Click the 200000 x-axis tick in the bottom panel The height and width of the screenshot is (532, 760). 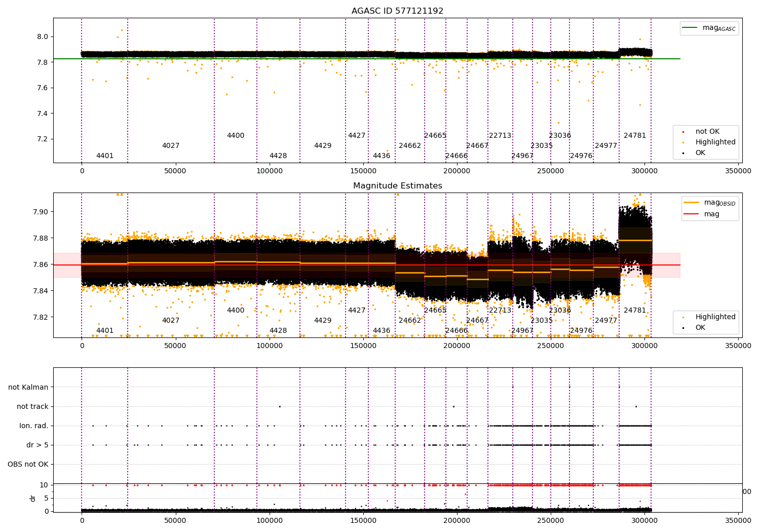[x=457, y=520]
